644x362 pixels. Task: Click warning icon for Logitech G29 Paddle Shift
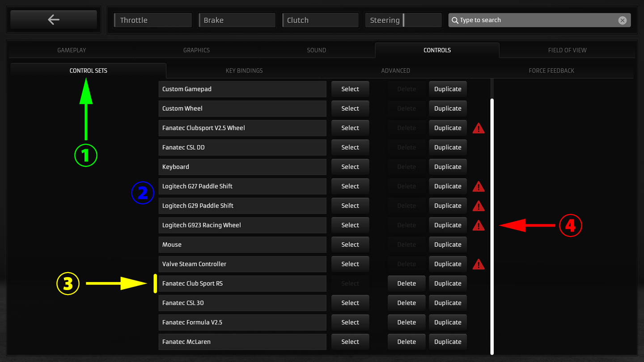pos(479,206)
